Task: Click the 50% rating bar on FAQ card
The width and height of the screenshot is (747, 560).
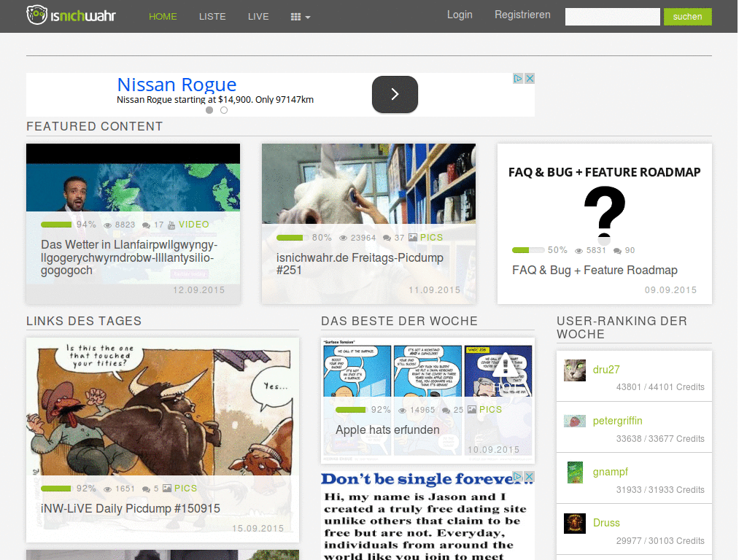Action: pyautogui.click(x=528, y=251)
